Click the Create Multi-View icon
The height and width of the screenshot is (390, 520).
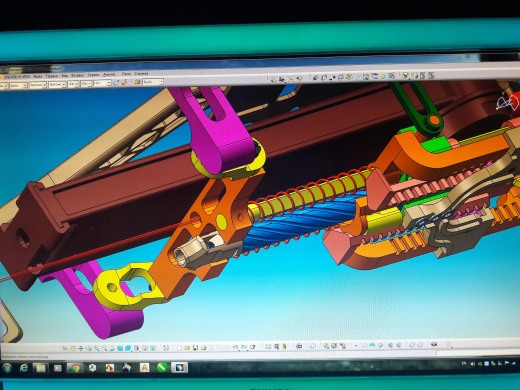[120, 348]
